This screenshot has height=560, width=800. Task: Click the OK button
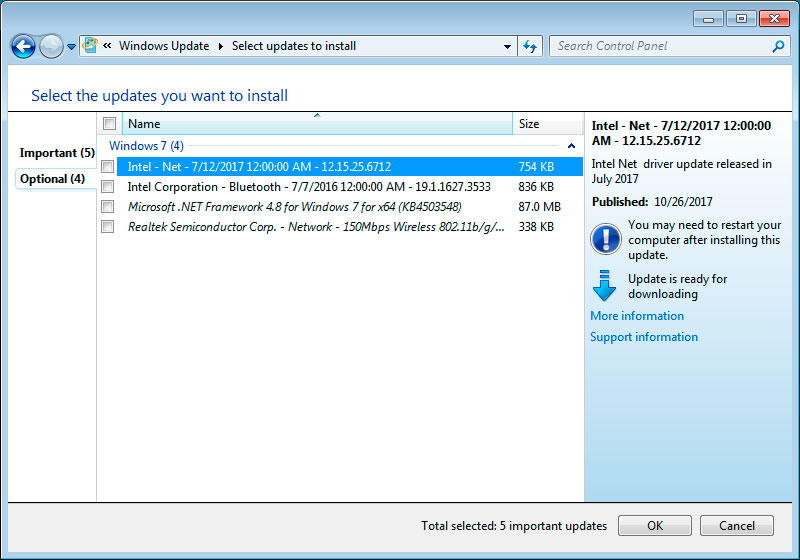(x=655, y=525)
